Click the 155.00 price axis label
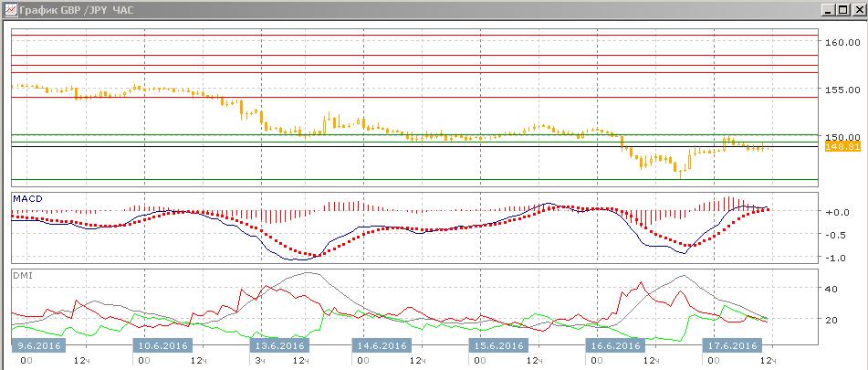Screen dimensions: 868x370 point(842,90)
